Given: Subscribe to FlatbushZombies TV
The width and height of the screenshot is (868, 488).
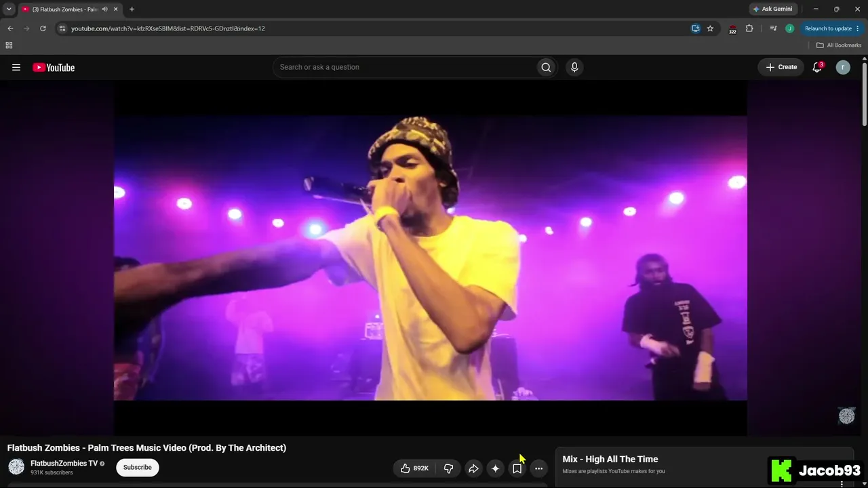Looking at the screenshot, I should (138, 468).
